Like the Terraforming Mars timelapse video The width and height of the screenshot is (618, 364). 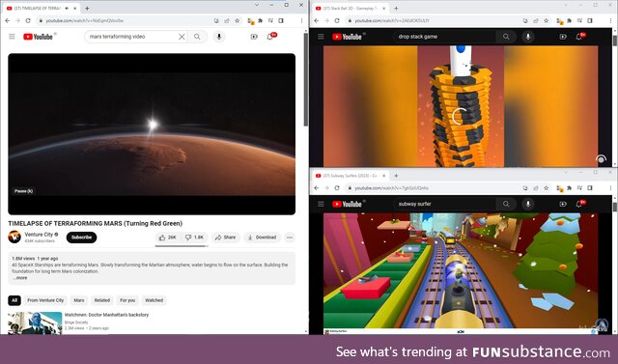pyautogui.click(x=167, y=238)
